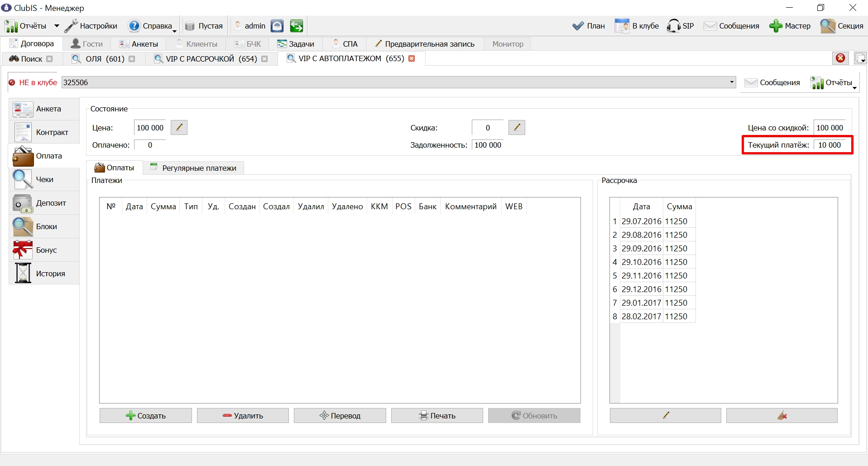The height and width of the screenshot is (466, 868).
Task: Open the Блоки sidebar section
Action: 44,226
